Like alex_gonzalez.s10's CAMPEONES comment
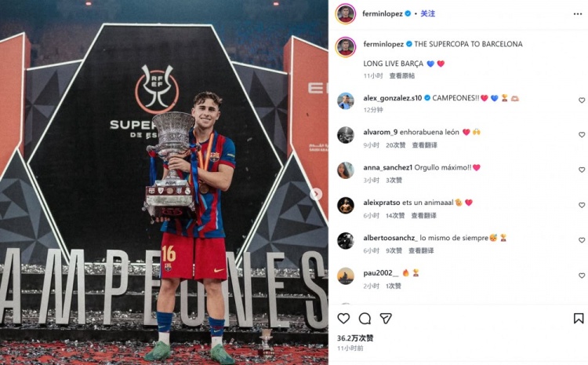 pos(581,100)
